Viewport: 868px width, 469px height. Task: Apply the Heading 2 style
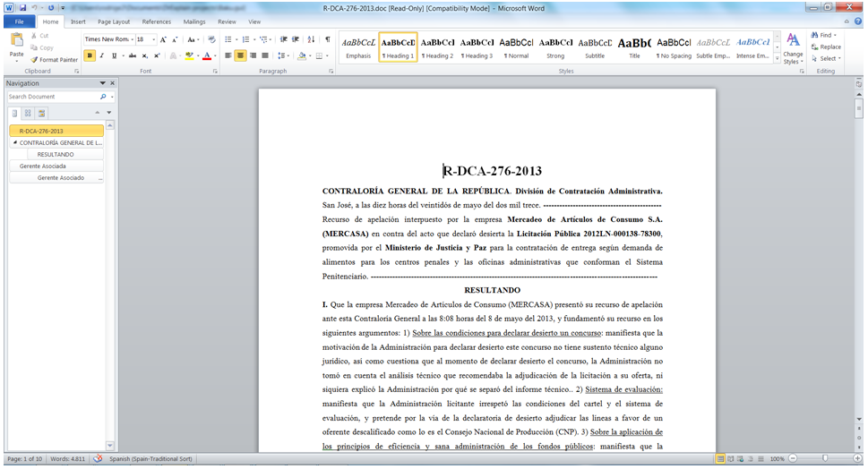(437, 47)
